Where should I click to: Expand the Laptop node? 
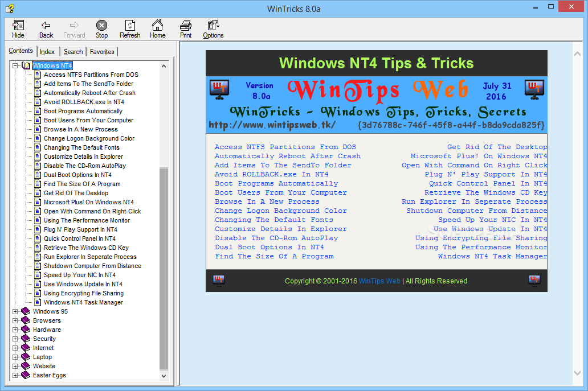click(15, 357)
